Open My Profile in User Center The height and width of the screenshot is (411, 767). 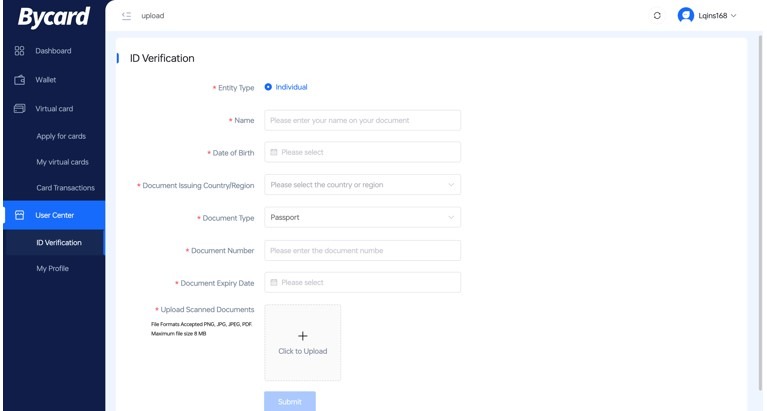coord(52,268)
